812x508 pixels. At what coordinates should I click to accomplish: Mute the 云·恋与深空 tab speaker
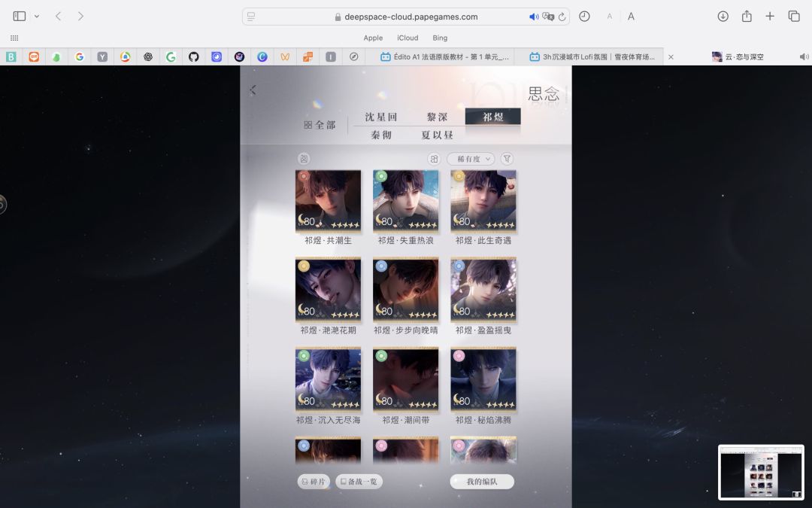(x=804, y=57)
